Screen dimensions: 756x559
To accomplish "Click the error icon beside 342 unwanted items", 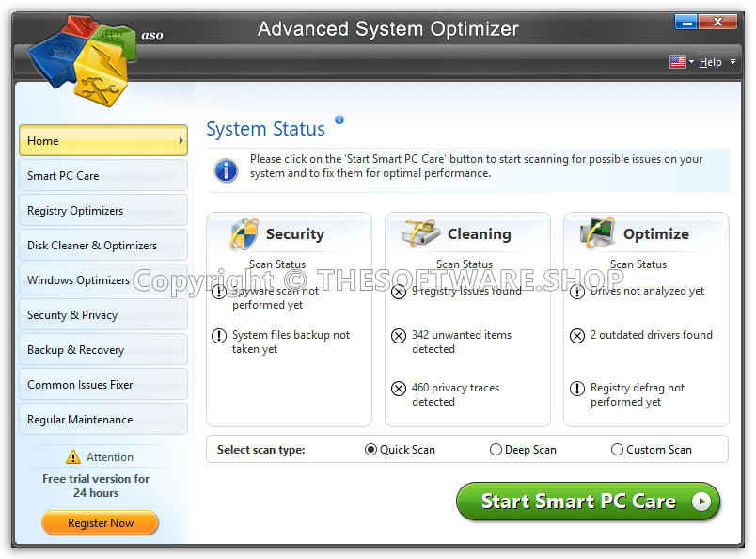I will coord(398,335).
